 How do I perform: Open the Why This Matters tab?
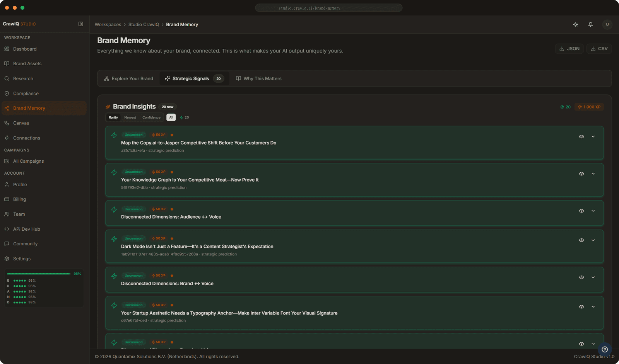point(258,78)
